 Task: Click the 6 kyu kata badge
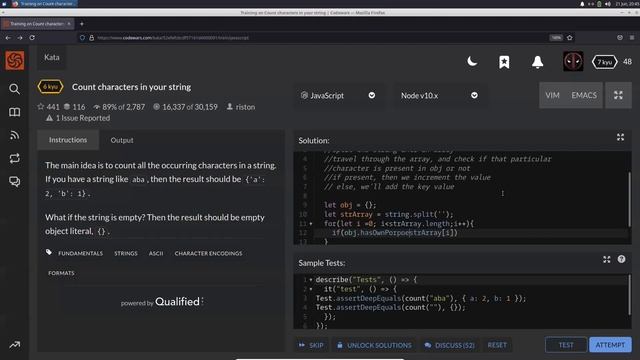(50, 87)
